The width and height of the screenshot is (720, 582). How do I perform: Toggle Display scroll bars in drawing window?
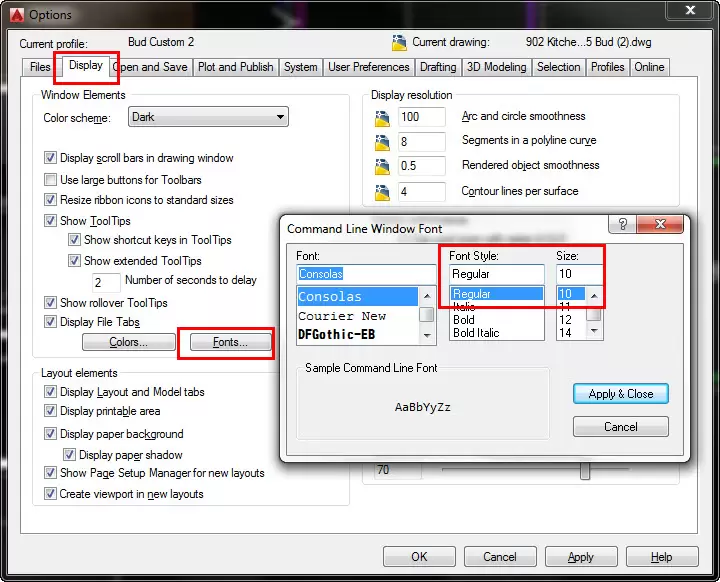pyautogui.click(x=51, y=158)
